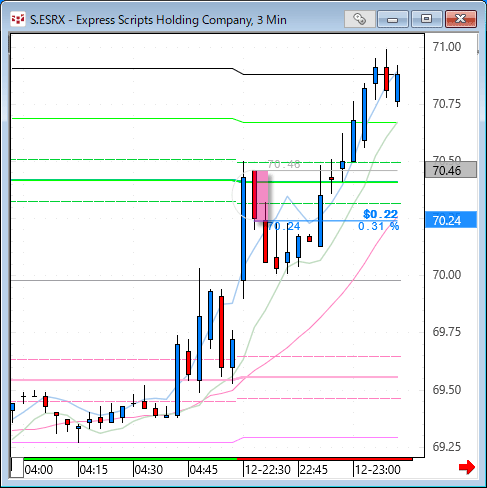Click the 69.50 price axis label
Viewport: 487px width, 488px height.
click(x=447, y=389)
